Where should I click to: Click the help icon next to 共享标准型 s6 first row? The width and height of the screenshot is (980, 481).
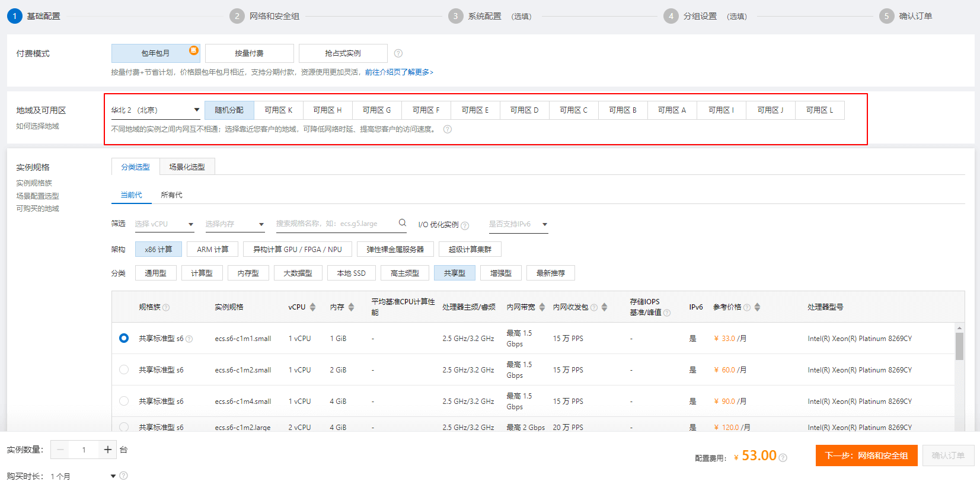point(189,339)
